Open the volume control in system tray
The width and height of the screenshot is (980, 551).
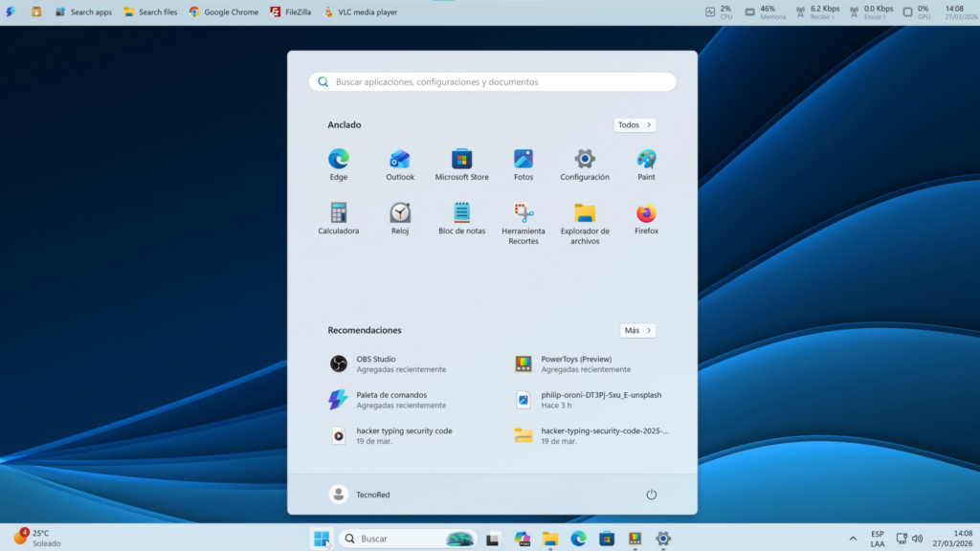[917, 539]
